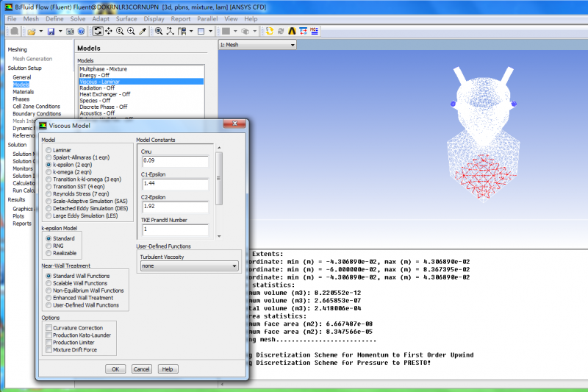Select Cell Zone Conditions in the tree
Screen dimensions: 588x392
[x=36, y=107]
